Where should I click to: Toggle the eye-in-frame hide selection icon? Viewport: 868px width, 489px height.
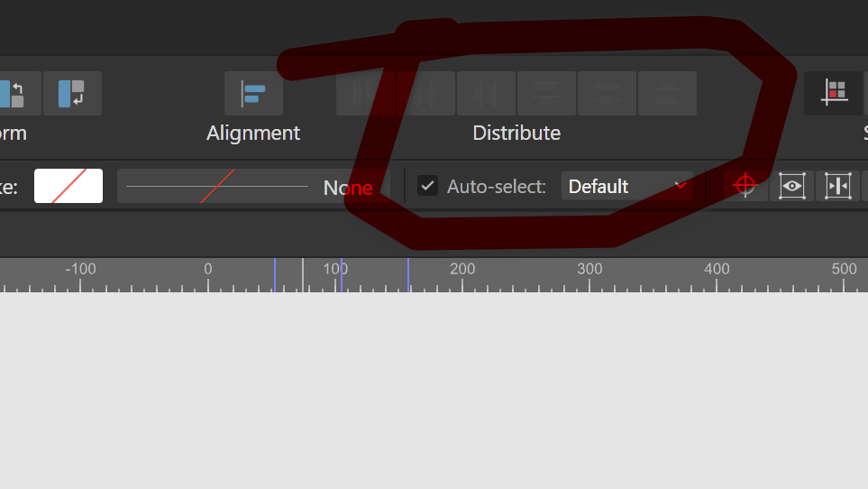[791, 186]
